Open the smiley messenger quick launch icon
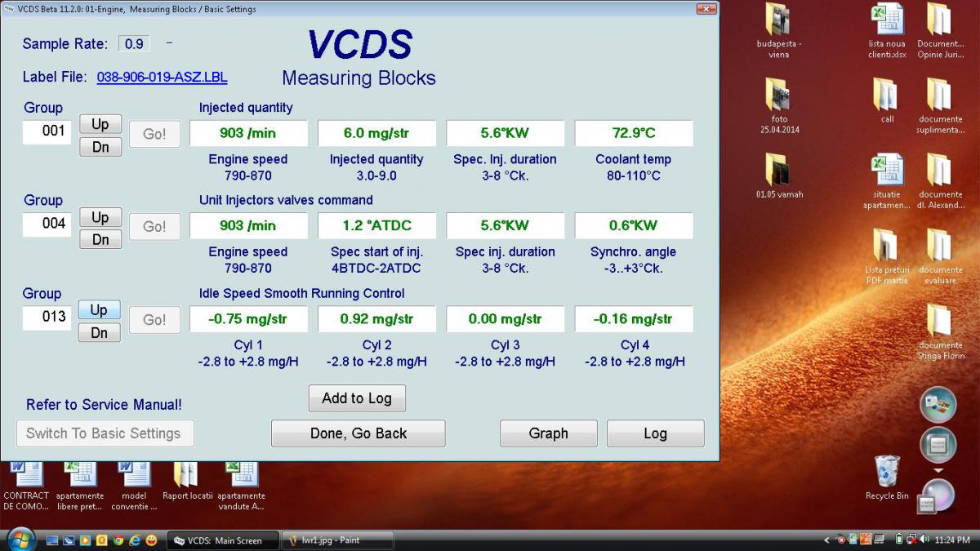The width and height of the screenshot is (980, 551). pyautogui.click(x=151, y=540)
